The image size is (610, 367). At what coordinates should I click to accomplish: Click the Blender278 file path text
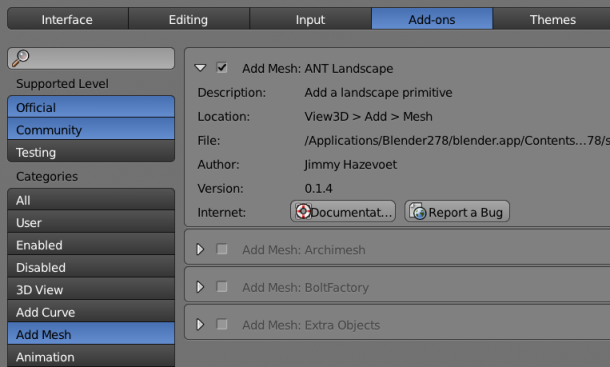pyautogui.click(x=457, y=140)
